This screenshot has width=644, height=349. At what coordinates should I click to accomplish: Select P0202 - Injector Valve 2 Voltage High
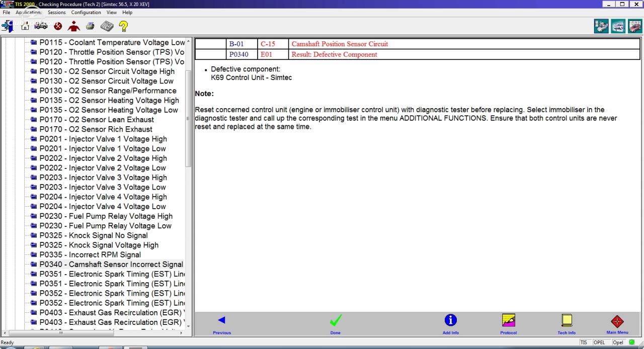[103, 158]
